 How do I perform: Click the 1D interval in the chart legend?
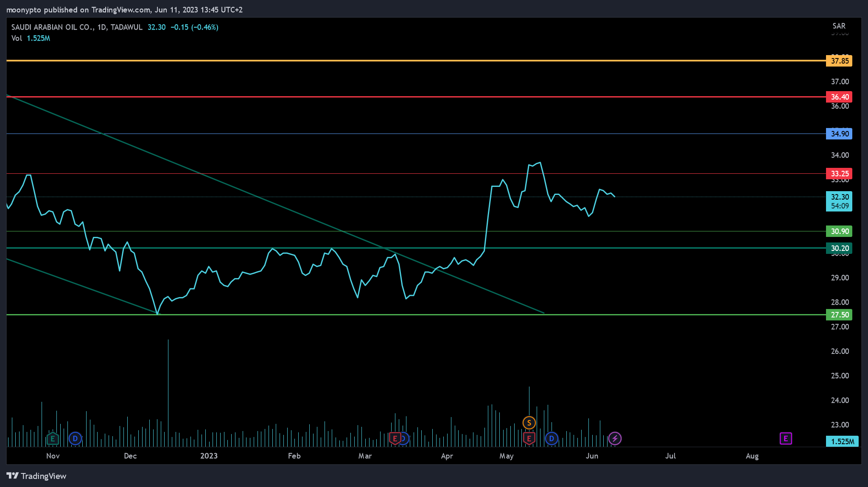[x=101, y=27]
